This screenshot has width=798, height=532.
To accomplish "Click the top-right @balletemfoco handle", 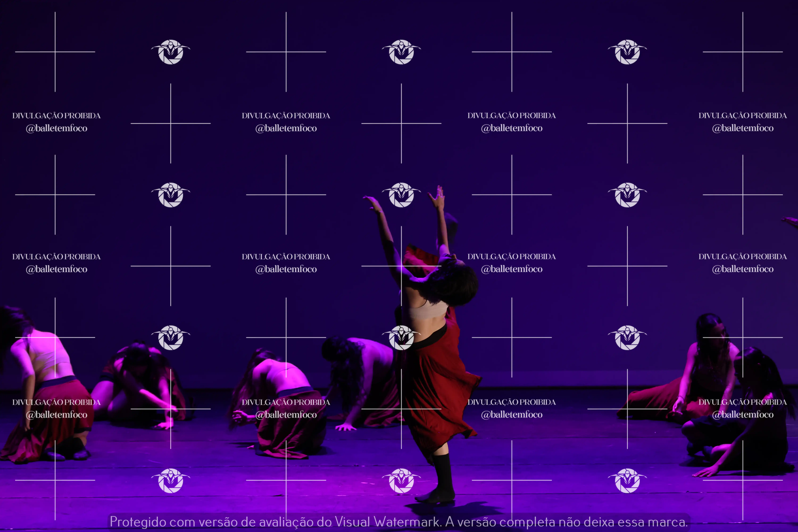I will point(742,128).
